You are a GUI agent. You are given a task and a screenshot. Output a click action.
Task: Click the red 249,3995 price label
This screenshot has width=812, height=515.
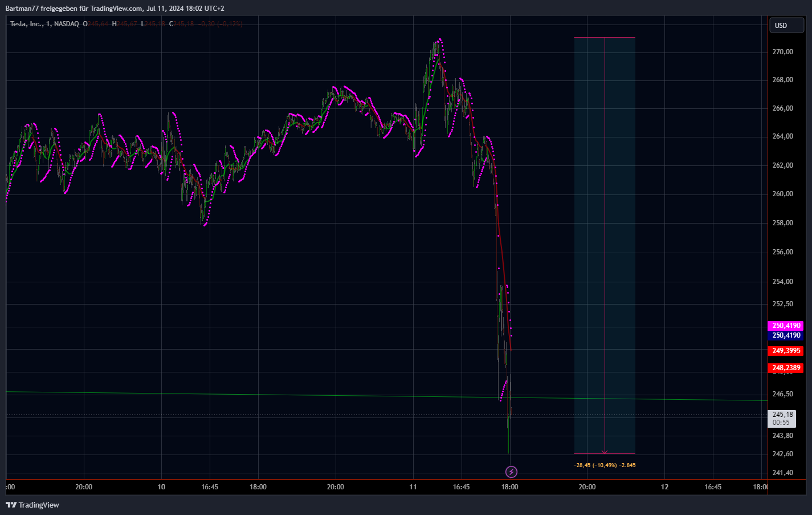(786, 351)
